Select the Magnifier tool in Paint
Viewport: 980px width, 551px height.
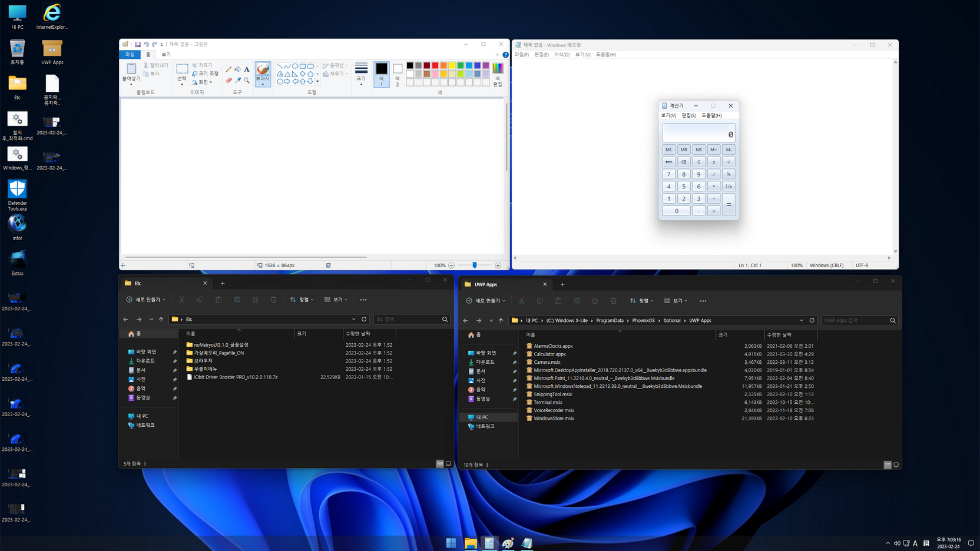(247, 80)
